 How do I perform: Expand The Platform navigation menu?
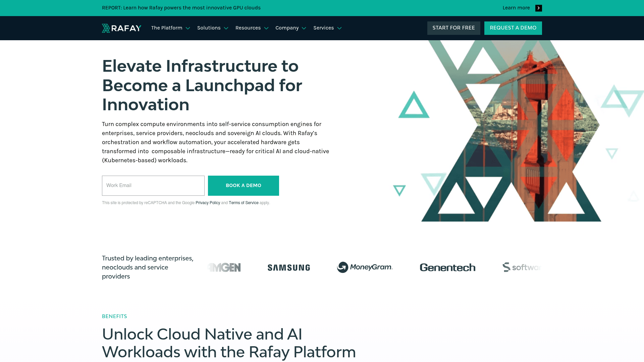[170, 28]
